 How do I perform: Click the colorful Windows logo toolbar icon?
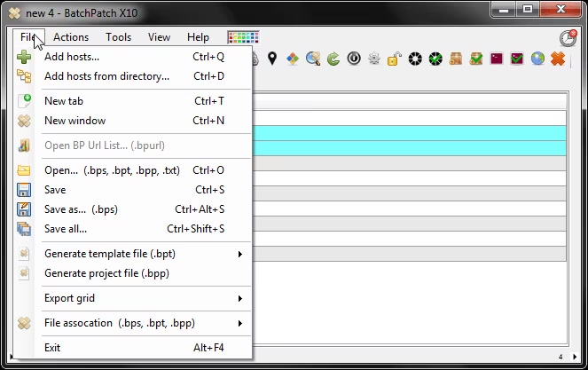click(x=293, y=59)
